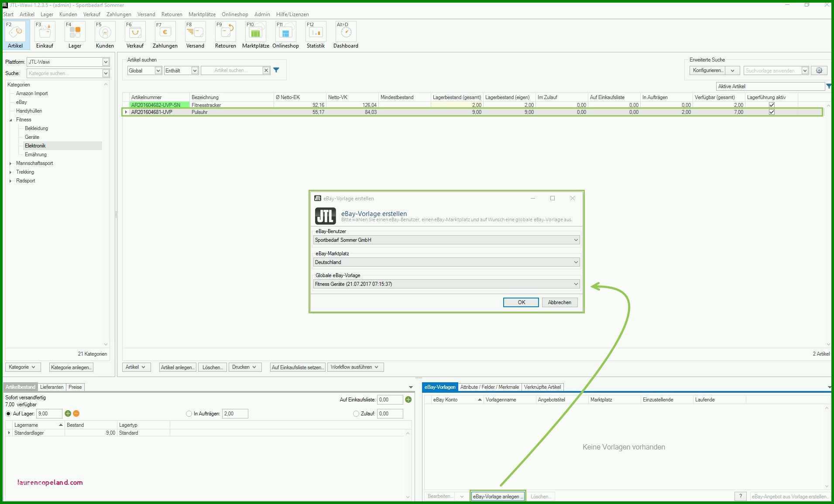Open the Dashboard toolbar icon
The image size is (834, 504).
click(x=346, y=35)
